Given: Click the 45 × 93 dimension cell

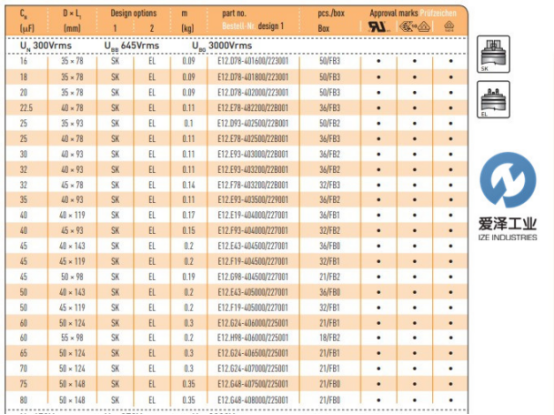Looking at the screenshot, I should [72, 231].
